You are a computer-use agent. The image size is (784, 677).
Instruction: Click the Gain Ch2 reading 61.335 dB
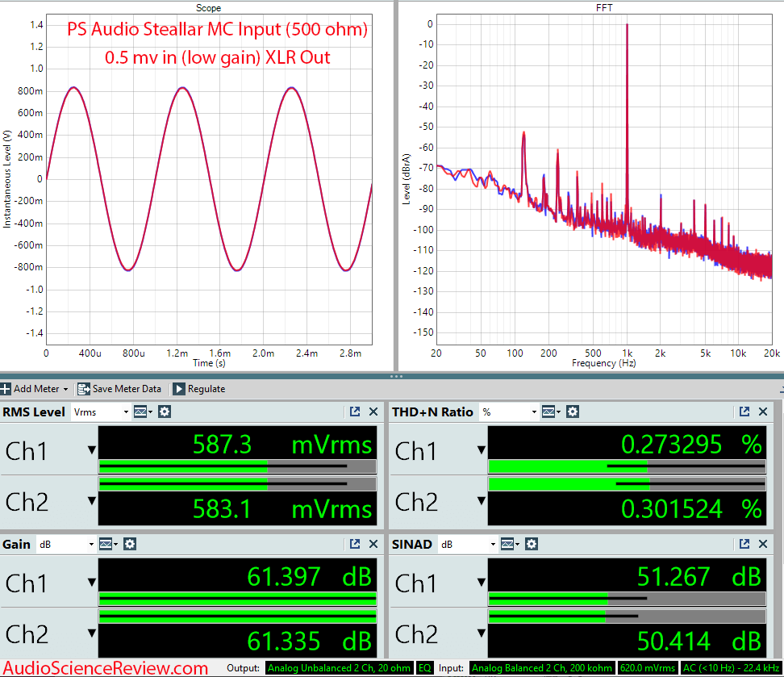pos(310,641)
